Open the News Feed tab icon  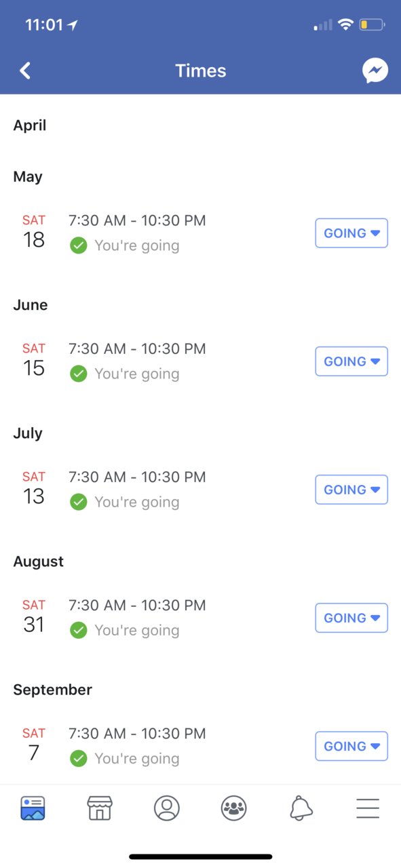pos(33,808)
